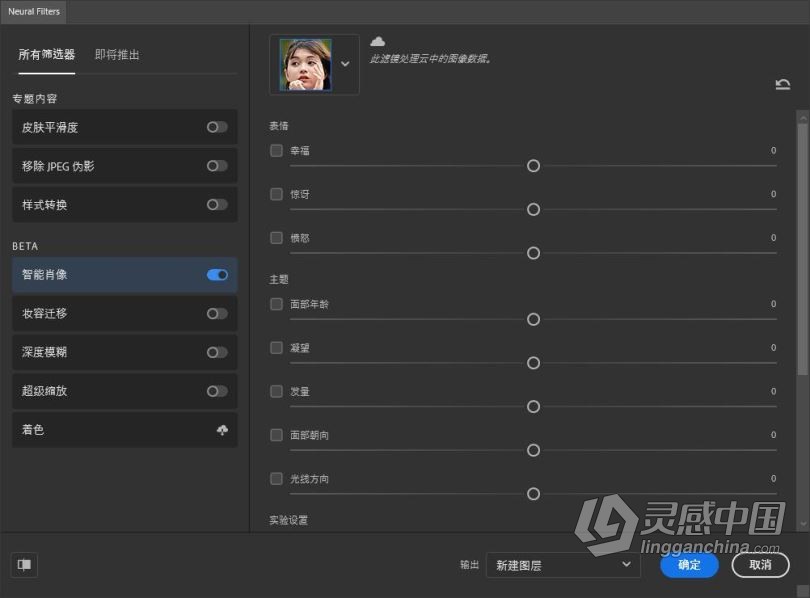Viewport: 810px width, 598px height.
Task: Click the scrollbar down arrow
Action: tap(802, 524)
